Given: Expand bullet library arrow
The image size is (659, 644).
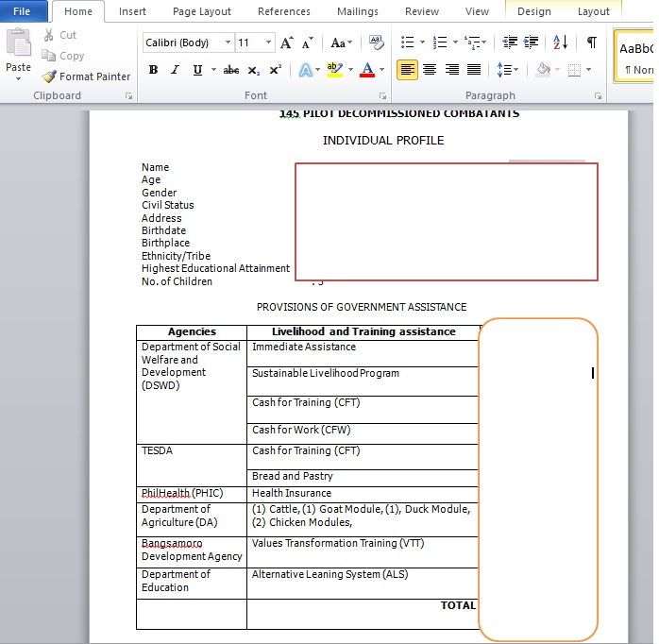Looking at the screenshot, I should click(422, 42).
